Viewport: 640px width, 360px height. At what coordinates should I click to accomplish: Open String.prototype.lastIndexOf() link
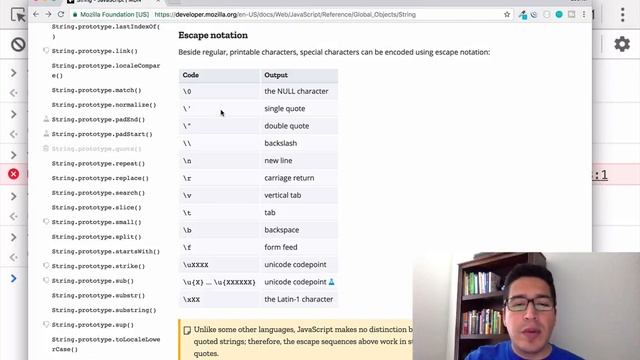[106, 31]
